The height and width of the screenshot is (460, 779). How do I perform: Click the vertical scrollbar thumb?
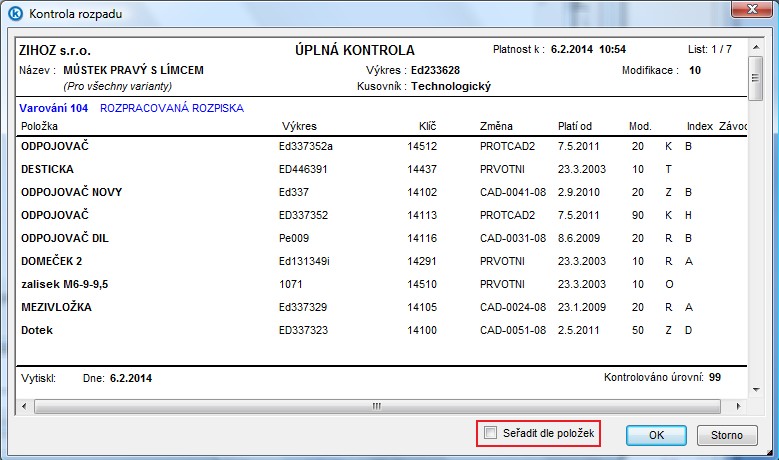point(756,78)
